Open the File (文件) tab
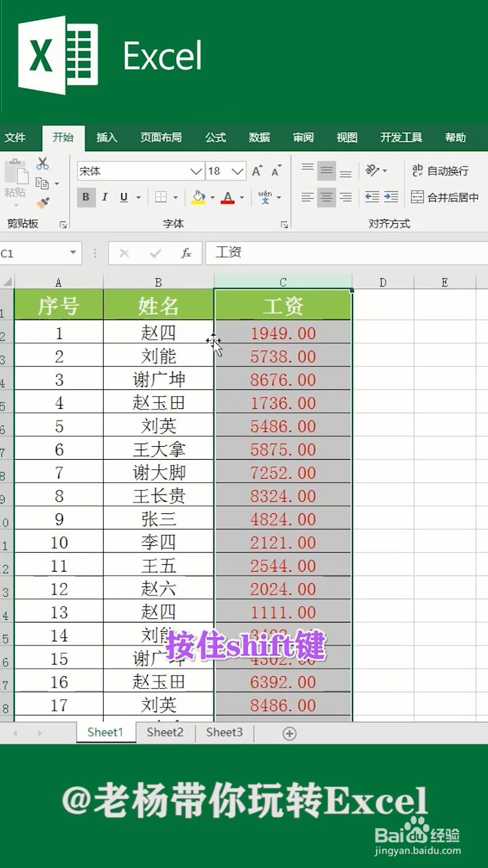This screenshot has width=488, height=868. (15, 138)
